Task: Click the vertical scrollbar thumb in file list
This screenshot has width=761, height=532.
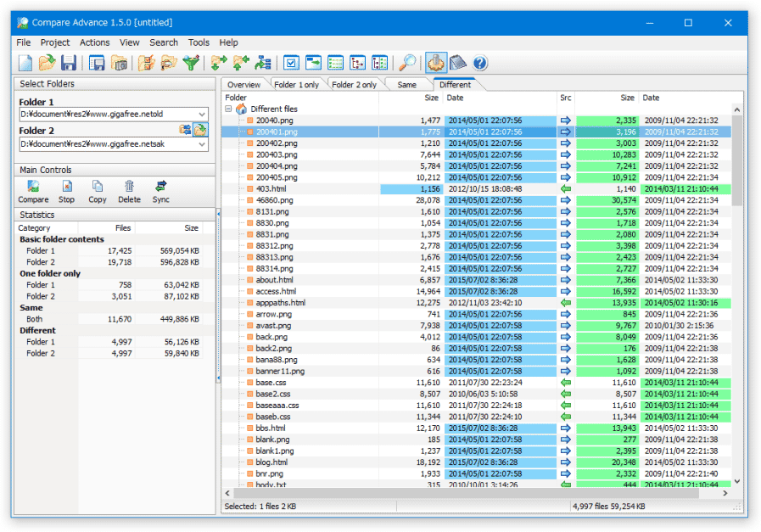Action: point(736,160)
